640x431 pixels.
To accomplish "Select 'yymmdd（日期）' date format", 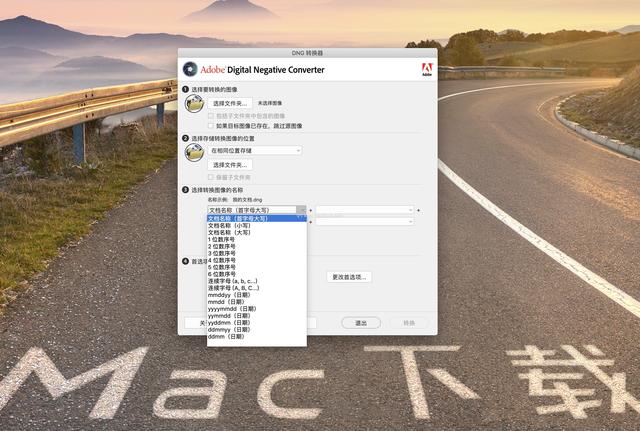I will (257, 315).
